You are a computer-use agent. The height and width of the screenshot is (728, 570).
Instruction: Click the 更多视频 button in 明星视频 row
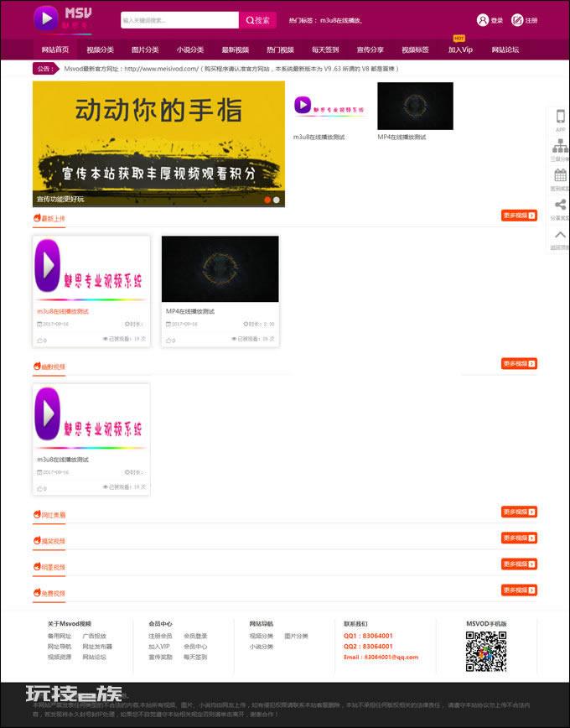(519, 564)
